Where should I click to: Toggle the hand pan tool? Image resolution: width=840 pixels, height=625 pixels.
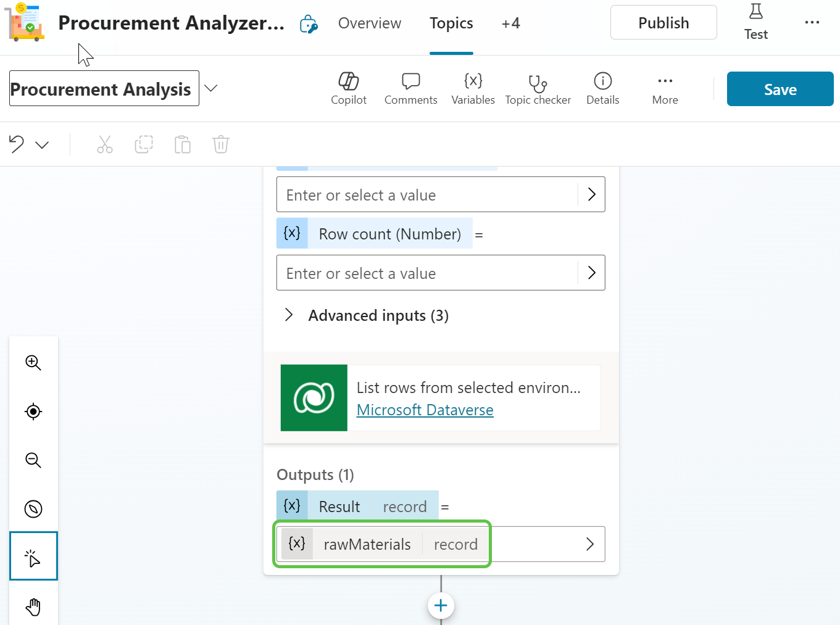pyautogui.click(x=33, y=606)
